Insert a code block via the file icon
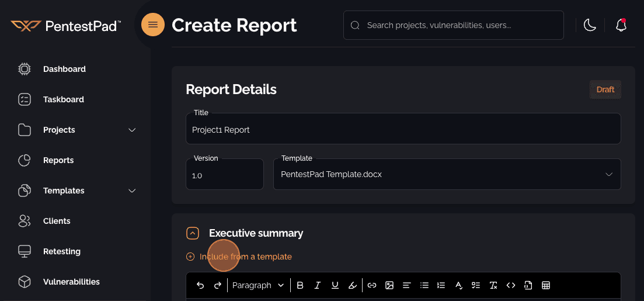 (x=528, y=285)
